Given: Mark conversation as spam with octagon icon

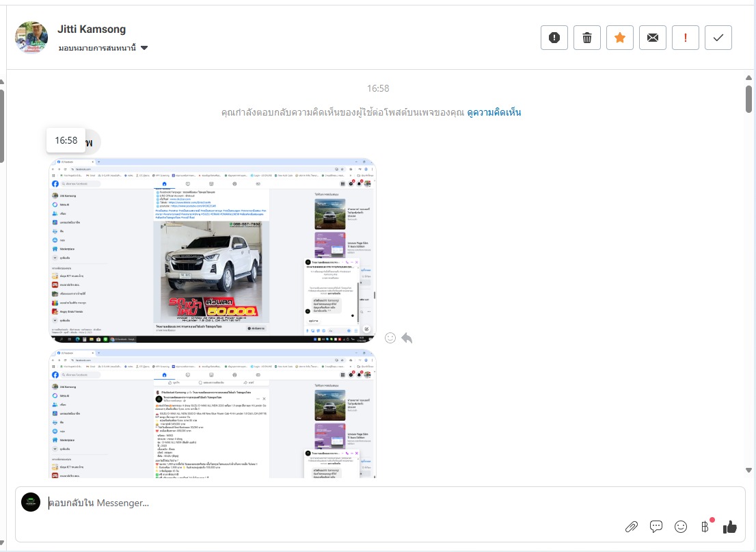Looking at the screenshot, I should tap(554, 38).
